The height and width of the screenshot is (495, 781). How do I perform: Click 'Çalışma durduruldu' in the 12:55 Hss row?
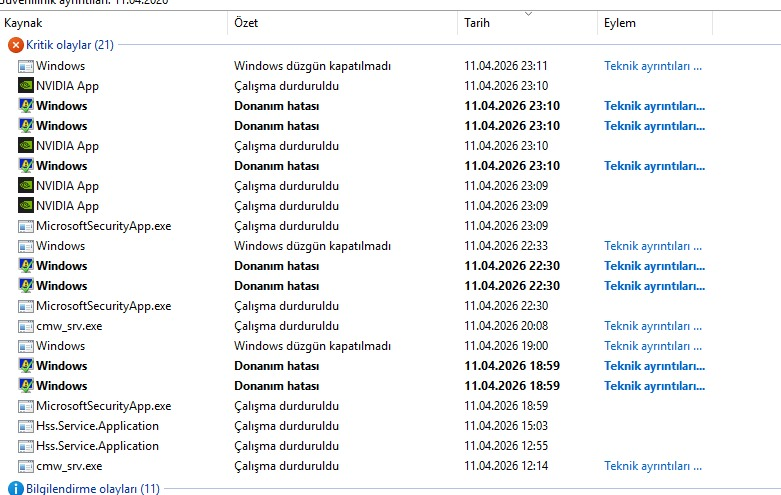pos(286,446)
